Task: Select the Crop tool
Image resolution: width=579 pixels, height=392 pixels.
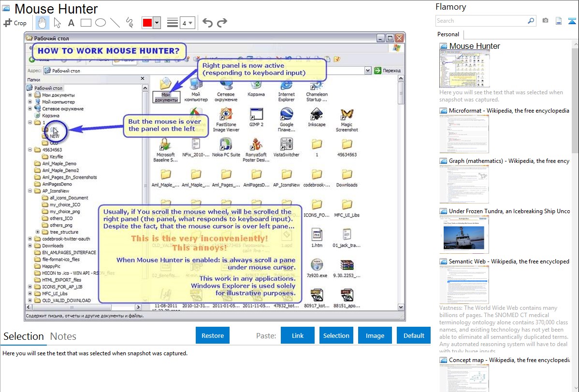Action: coord(15,23)
